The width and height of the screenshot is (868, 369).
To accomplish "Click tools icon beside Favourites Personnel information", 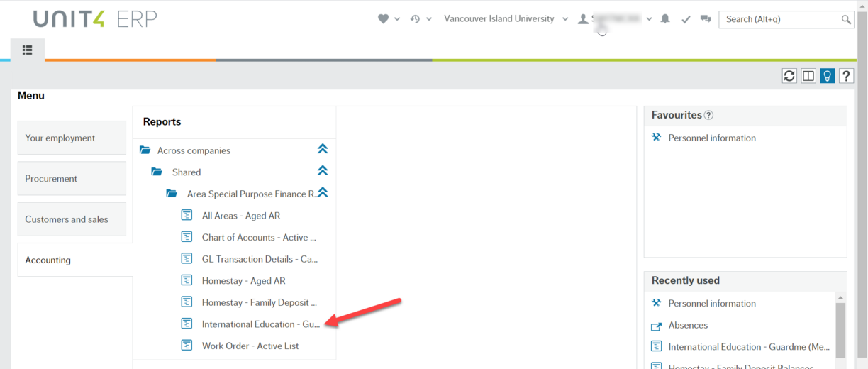I will 656,137.
